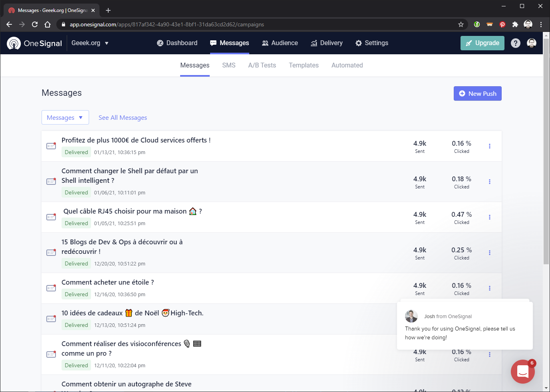The width and height of the screenshot is (550, 392).
Task: Open Josh from OneSignal chat message popup
Action: [x=465, y=326]
